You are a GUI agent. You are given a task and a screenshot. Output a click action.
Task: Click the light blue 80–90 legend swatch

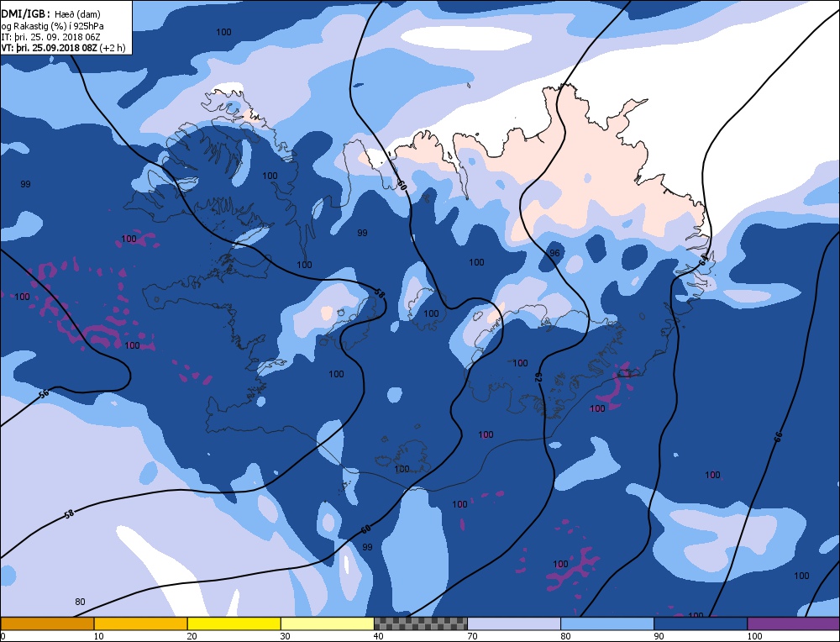[607, 624]
